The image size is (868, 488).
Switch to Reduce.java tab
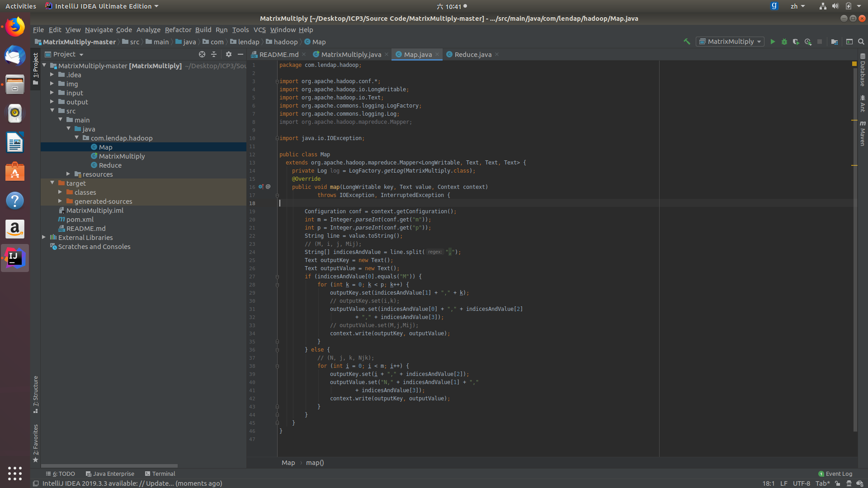[x=472, y=54]
